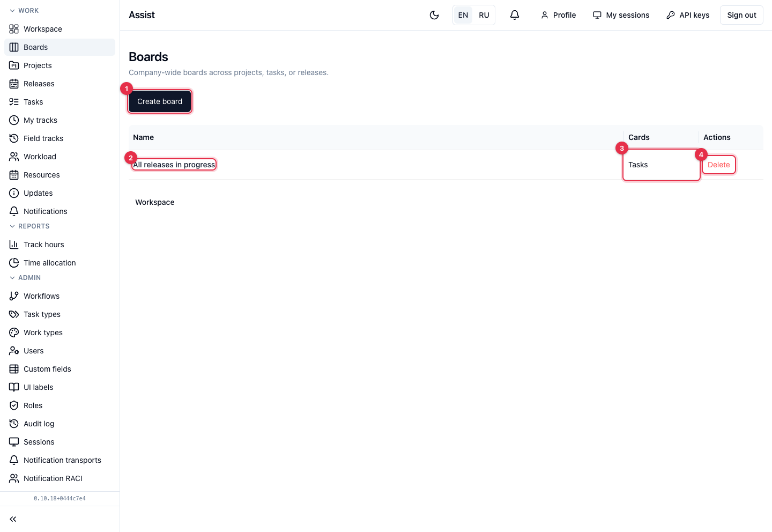The image size is (772, 532).
Task: Open Notification RACI settings
Action: (x=60, y=478)
